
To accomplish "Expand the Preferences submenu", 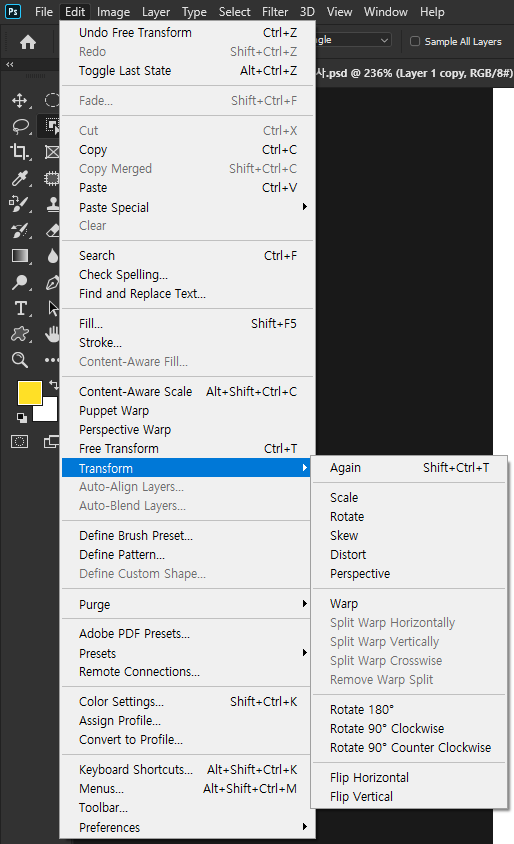I will tap(188, 827).
